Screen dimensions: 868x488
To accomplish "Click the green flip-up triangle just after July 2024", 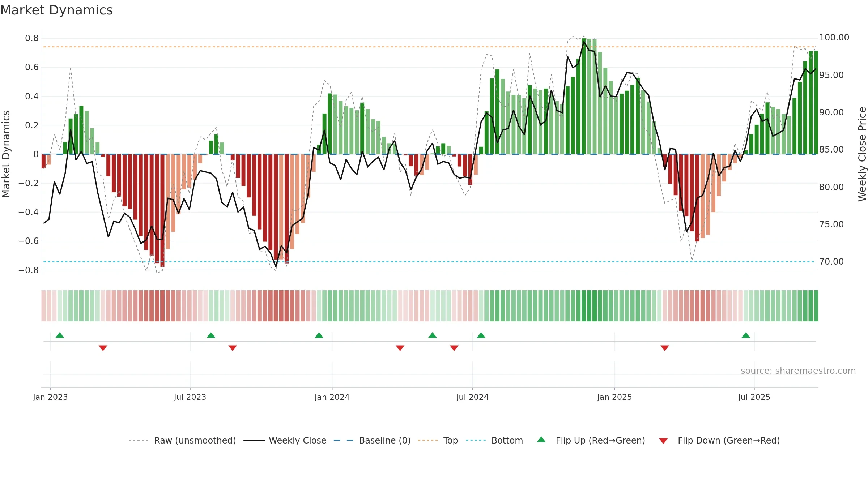I will pos(481,335).
